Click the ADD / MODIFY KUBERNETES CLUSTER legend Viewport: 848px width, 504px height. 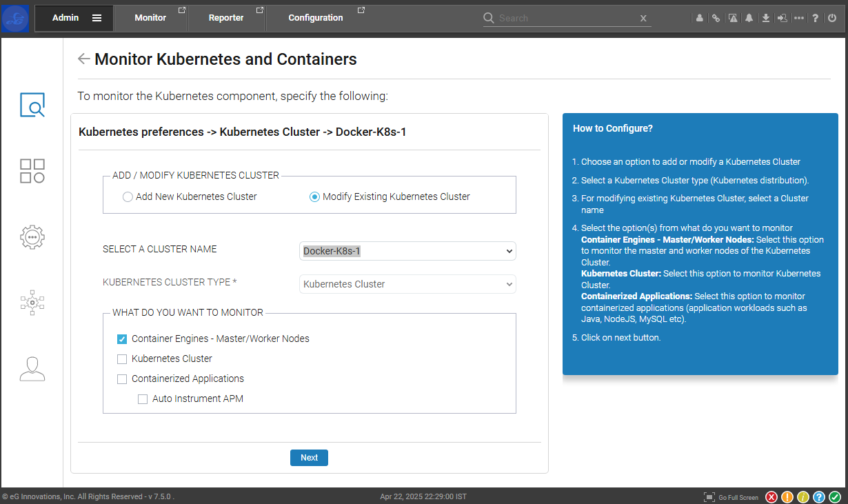pos(196,175)
